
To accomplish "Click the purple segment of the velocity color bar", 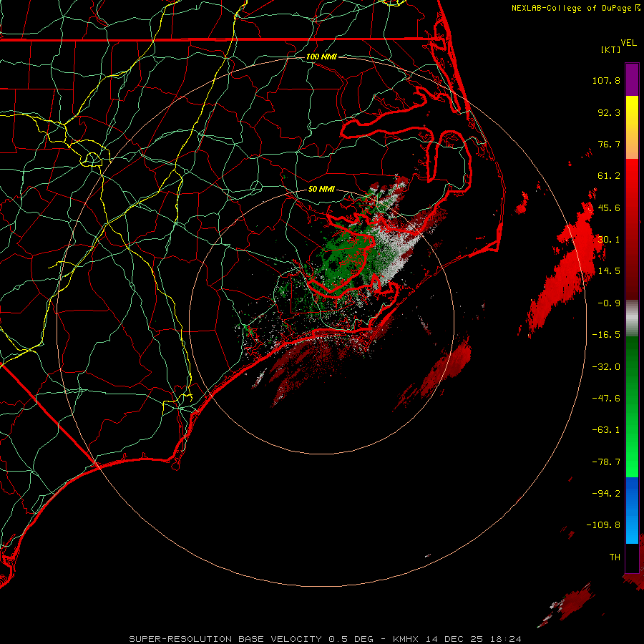I will [632, 79].
